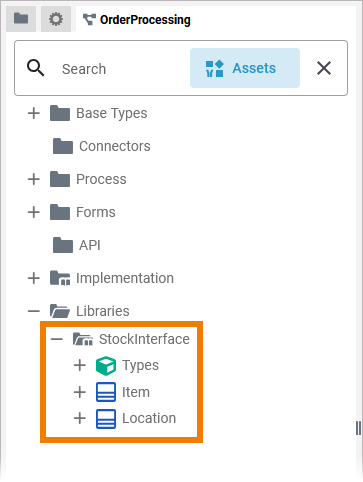
Task: Collapse the StockInterface node
Action: tap(57, 339)
